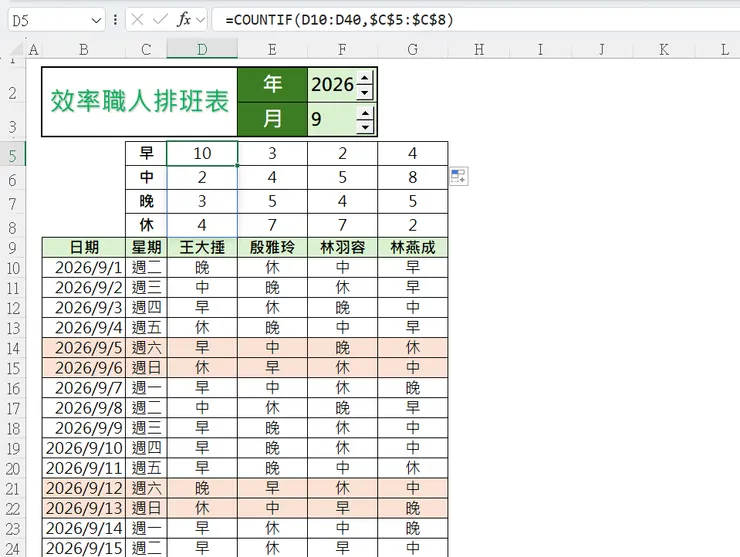
Task: Select cell D5 showing 10
Action: pyautogui.click(x=202, y=153)
